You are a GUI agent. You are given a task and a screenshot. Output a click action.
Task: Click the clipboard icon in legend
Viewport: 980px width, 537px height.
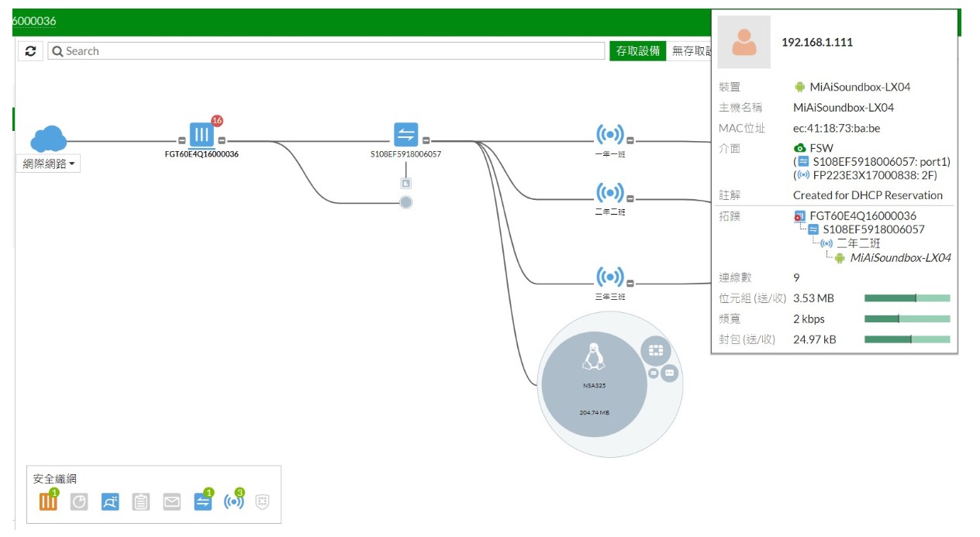pyautogui.click(x=140, y=502)
